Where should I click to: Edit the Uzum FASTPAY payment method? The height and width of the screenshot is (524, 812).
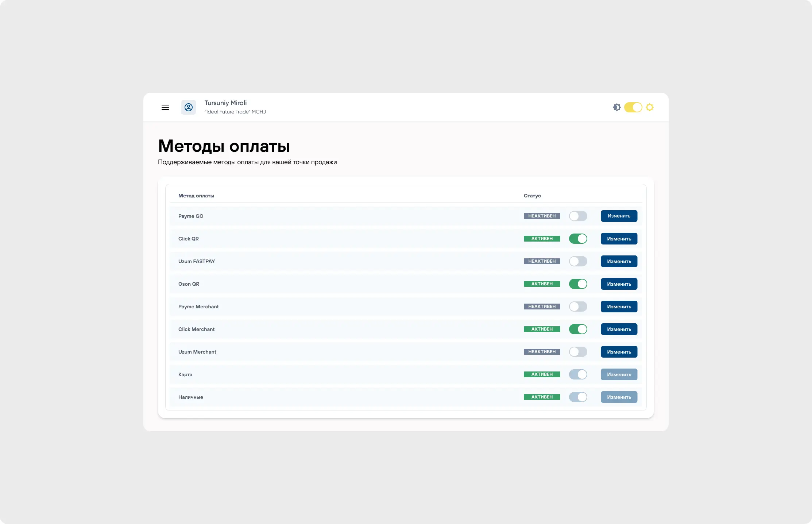point(619,261)
